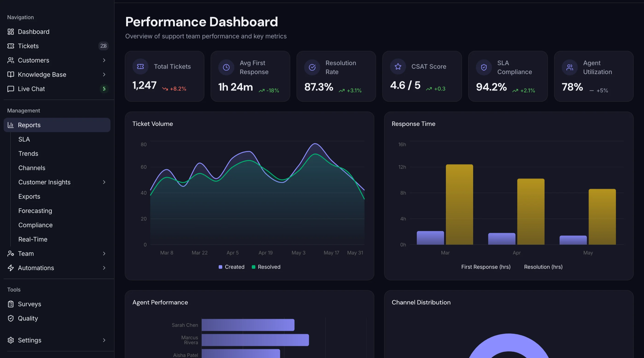This screenshot has height=358, width=644.
Task: Click the Marcus Rivera performance bar
Action: pyautogui.click(x=255, y=340)
